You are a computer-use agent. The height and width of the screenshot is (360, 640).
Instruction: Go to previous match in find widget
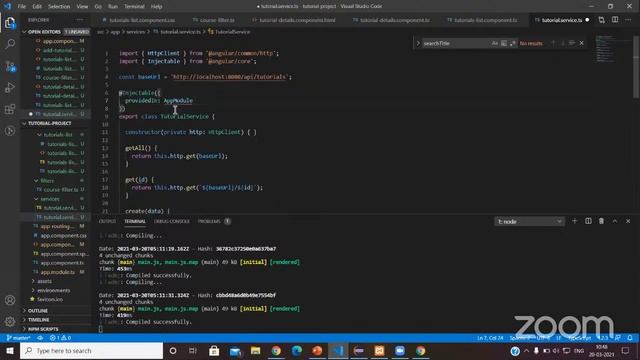tap(553, 43)
